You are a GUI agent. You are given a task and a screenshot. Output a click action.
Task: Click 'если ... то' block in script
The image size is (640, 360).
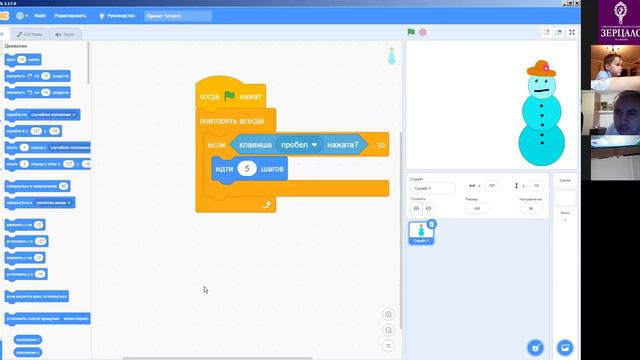click(x=216, y=145)
